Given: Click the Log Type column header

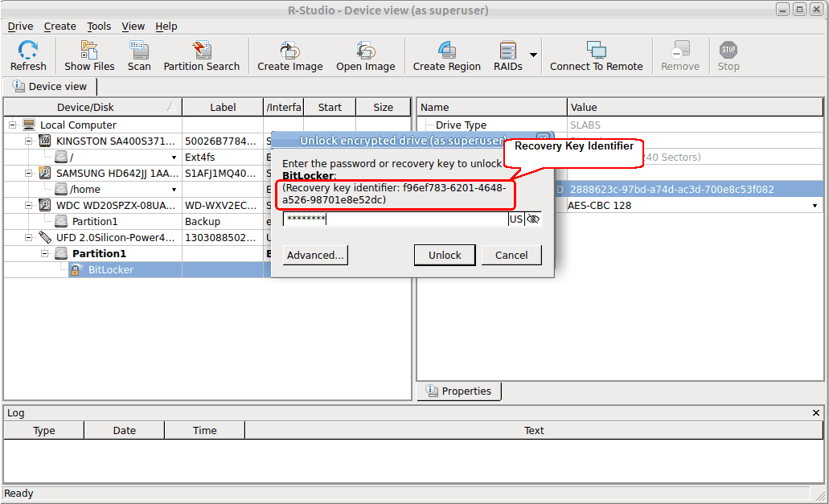Looking at the screenshot, I should coord(44,431).
